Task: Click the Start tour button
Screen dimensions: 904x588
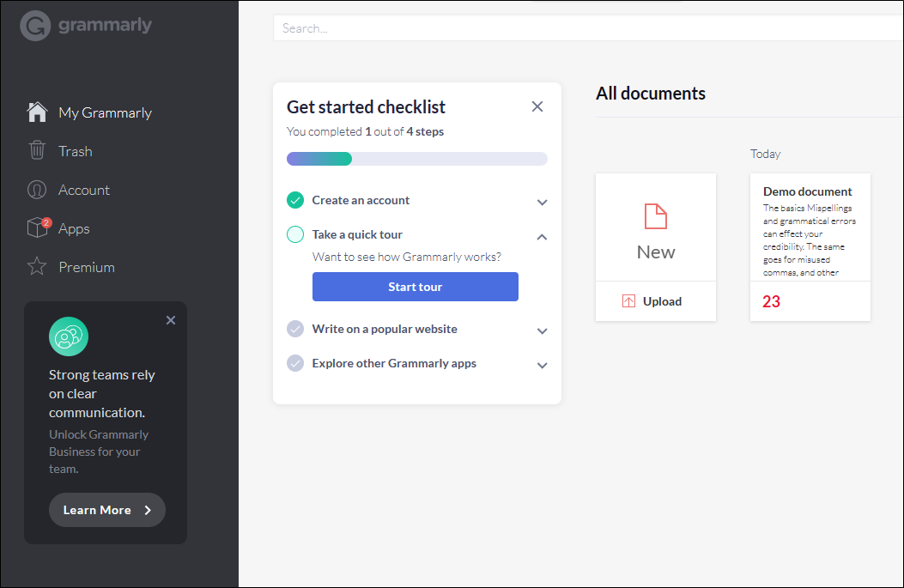Action: (416, 287)
